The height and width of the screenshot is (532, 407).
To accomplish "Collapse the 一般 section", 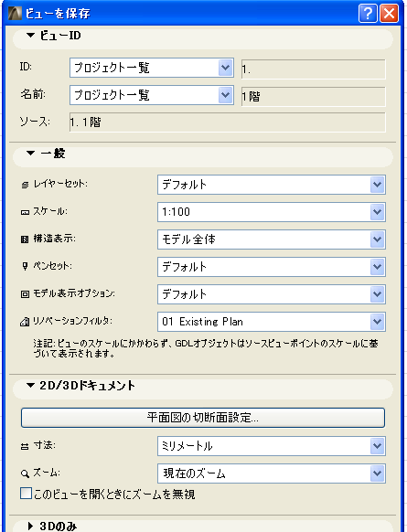I will pyautogui.click(x=30, y=154).
